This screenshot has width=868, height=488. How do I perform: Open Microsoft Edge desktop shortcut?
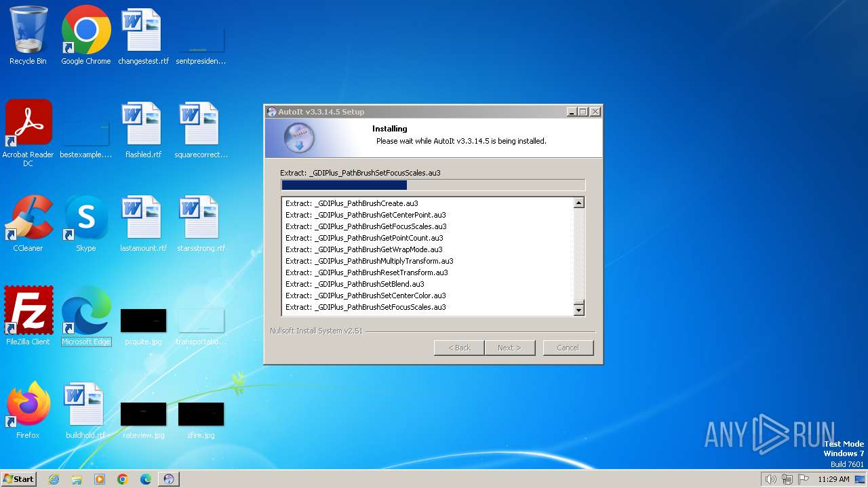pyautogui.click(x=86, y=316)
